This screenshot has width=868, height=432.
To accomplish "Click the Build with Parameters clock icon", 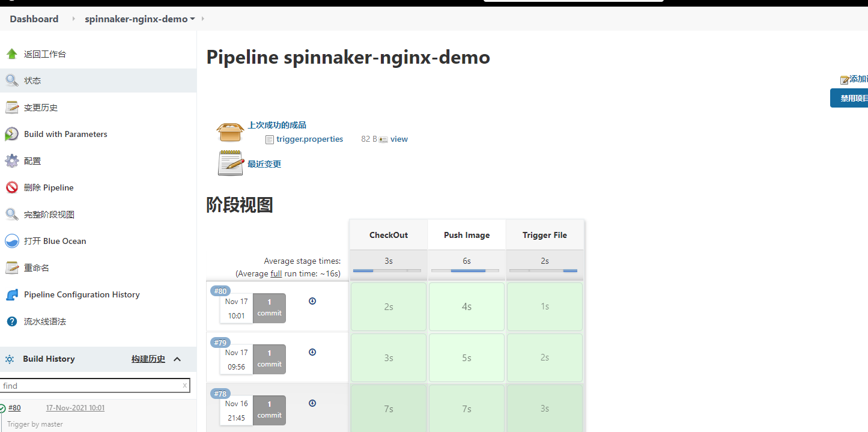I will (x=11, y=134).
